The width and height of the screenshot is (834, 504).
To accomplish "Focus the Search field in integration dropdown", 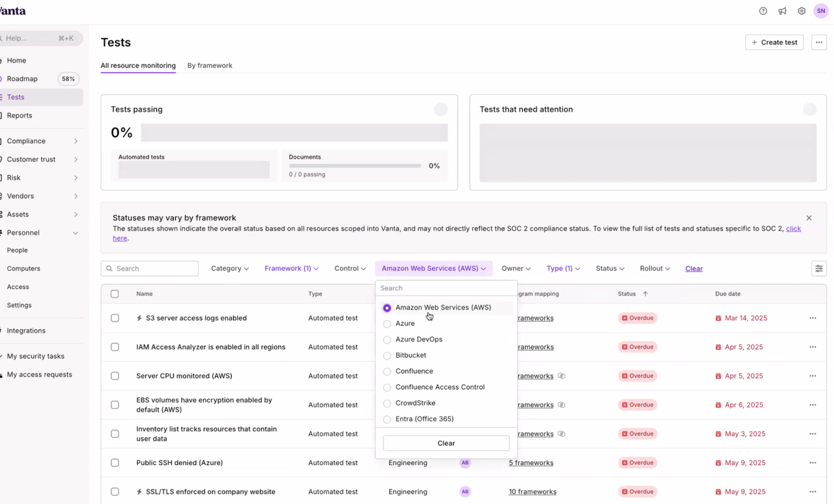I will click(446, 288).
